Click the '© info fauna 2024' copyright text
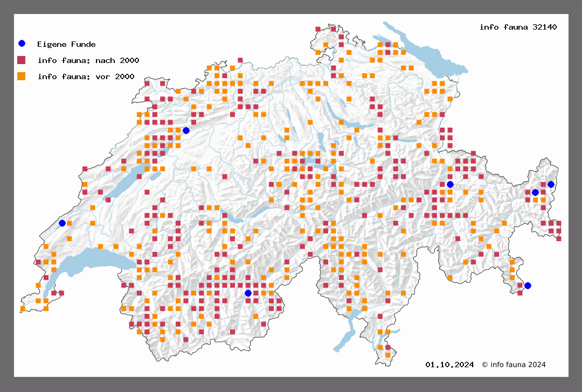This screenshot has width=582, height=392. pyautogui.click(x=514, y=365)
